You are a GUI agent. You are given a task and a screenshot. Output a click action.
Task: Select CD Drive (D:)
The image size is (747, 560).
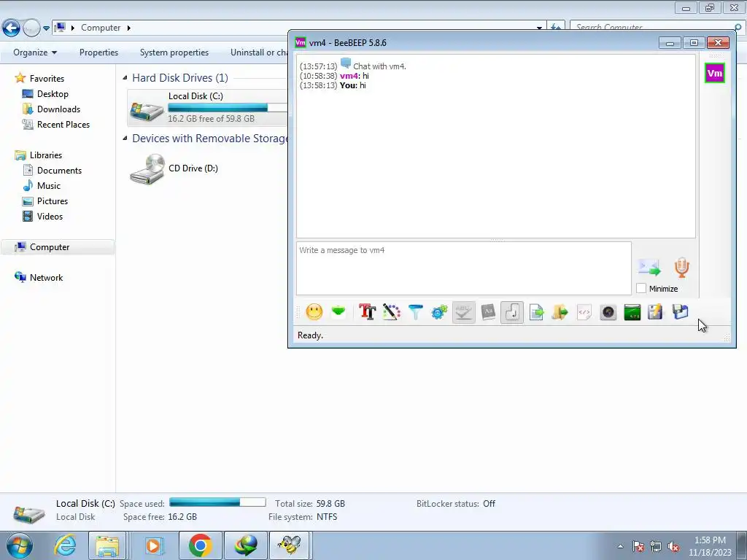[174, 168]
